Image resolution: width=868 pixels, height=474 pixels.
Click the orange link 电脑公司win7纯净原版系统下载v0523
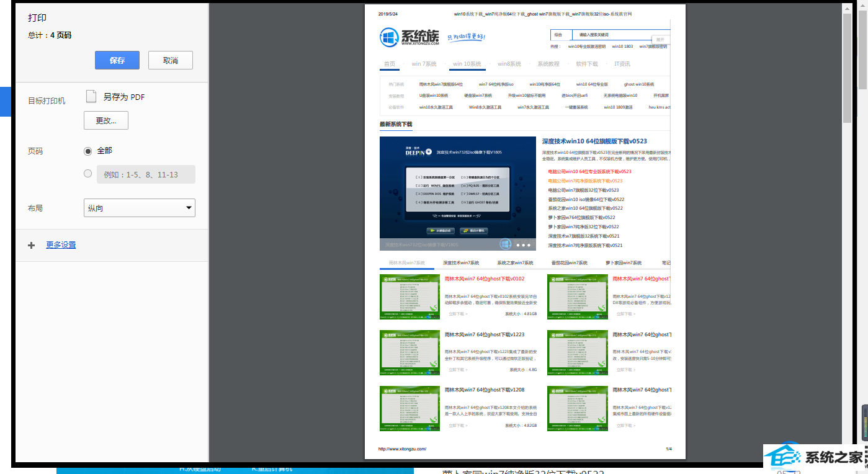point(585,181)
